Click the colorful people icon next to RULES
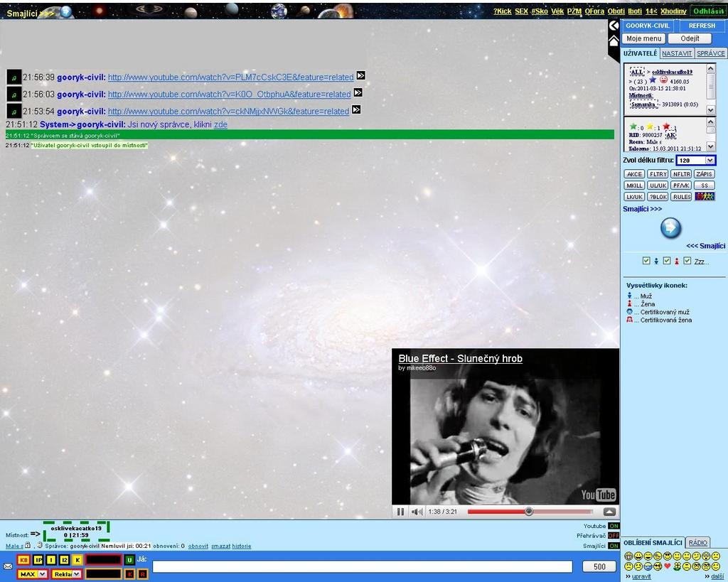The height and width of the screenshot is (582, 728). click(x=705, y=197)
